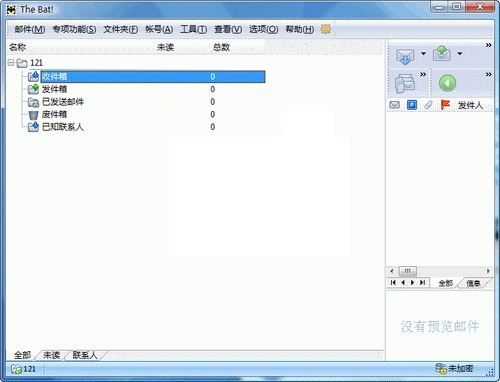Click the paperclip attachment column icon

(428, 105)
